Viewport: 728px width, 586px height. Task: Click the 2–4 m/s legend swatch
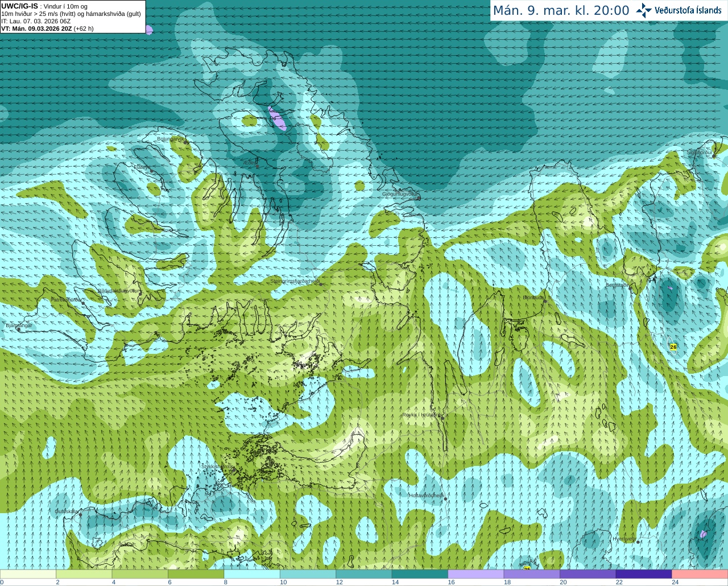84,574
